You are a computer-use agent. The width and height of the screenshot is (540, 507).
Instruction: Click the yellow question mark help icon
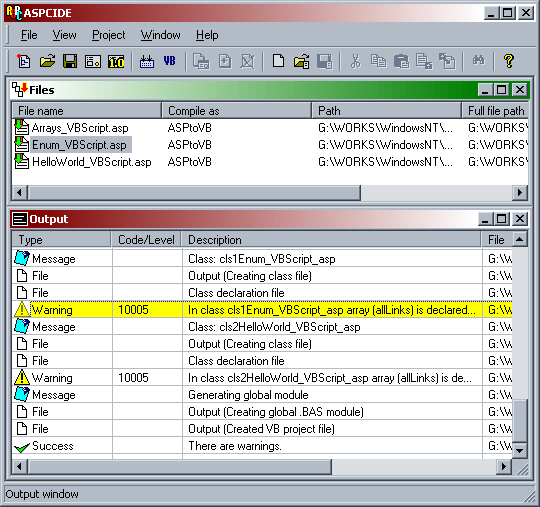(508, 61)
